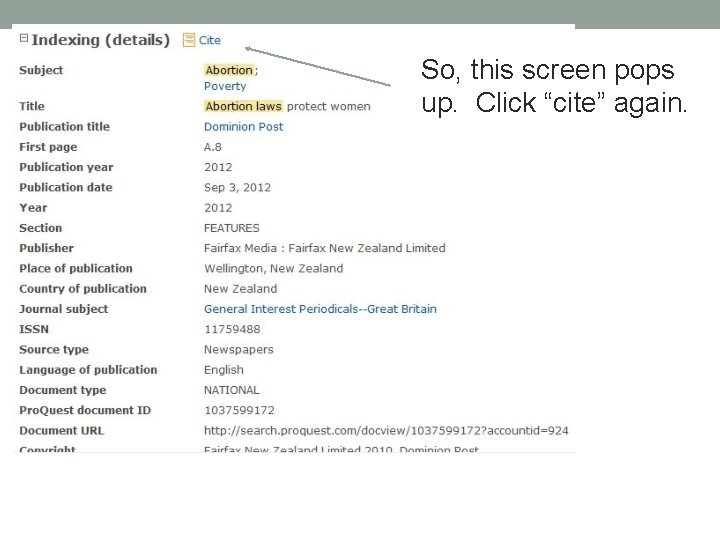Screen dimensions: 720x540
Task: Collapse the Indexing (details) section
Action: pyautogui.click(x=24, y=38)
